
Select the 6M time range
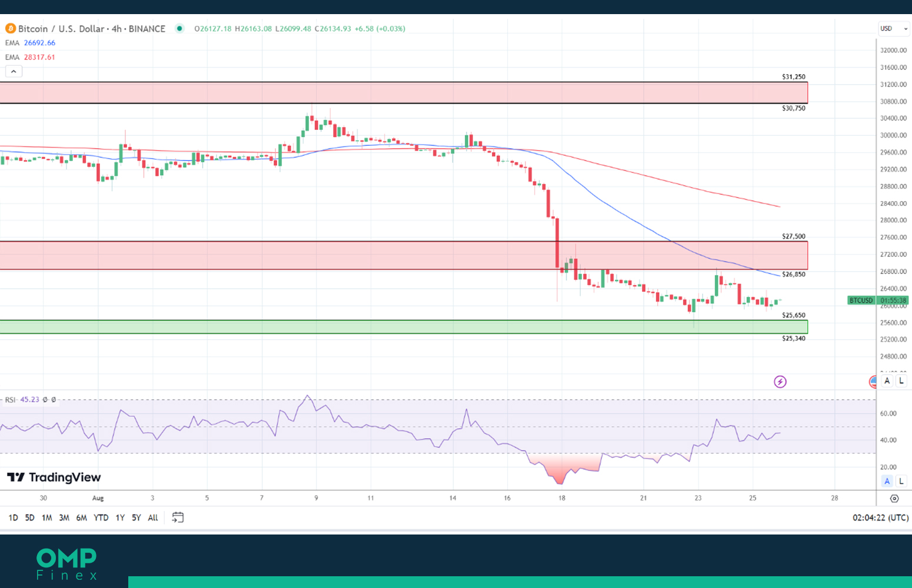pyautogui.click(x=82, y=517)
